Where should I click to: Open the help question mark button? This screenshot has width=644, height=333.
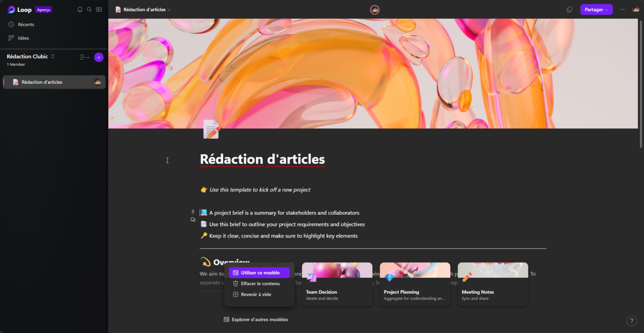tap(632, 321)
